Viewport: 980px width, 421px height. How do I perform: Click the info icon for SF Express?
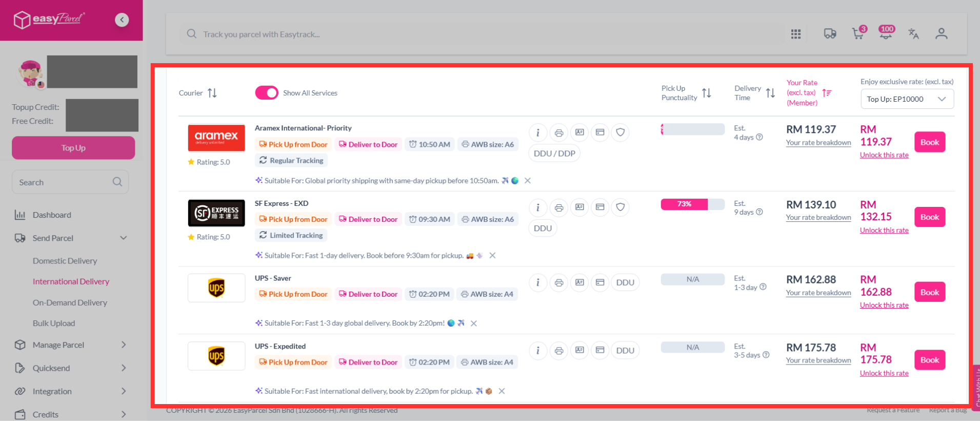coord(538,207)
